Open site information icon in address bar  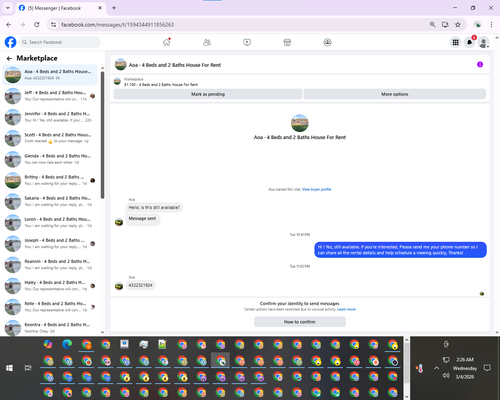click(x=53, y=25)
